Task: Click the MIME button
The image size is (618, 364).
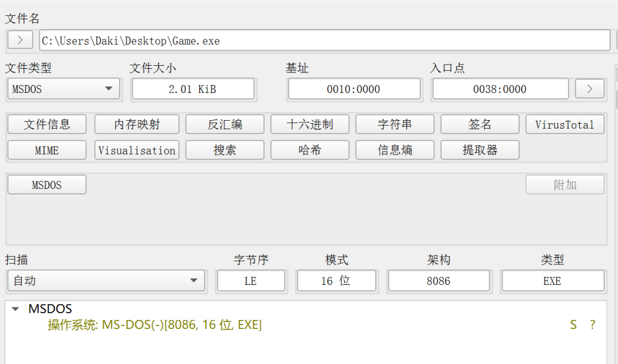Action: tap(47, 150)
